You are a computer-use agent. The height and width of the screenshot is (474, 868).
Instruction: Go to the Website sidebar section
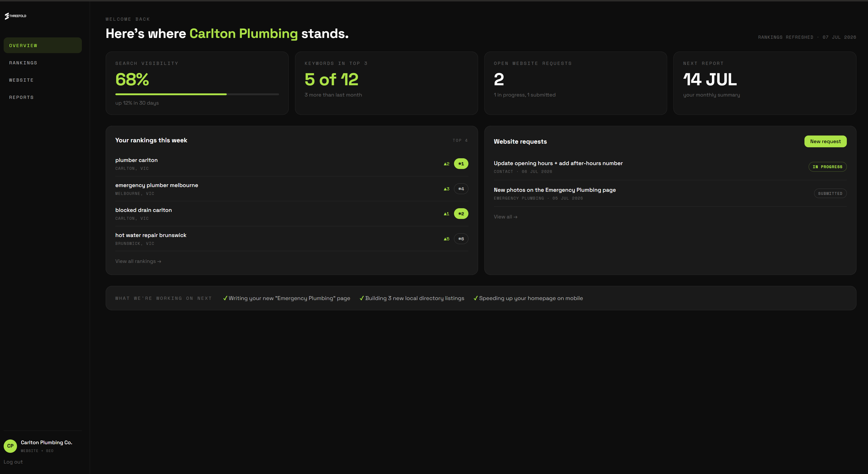click(x=43, y=80)
